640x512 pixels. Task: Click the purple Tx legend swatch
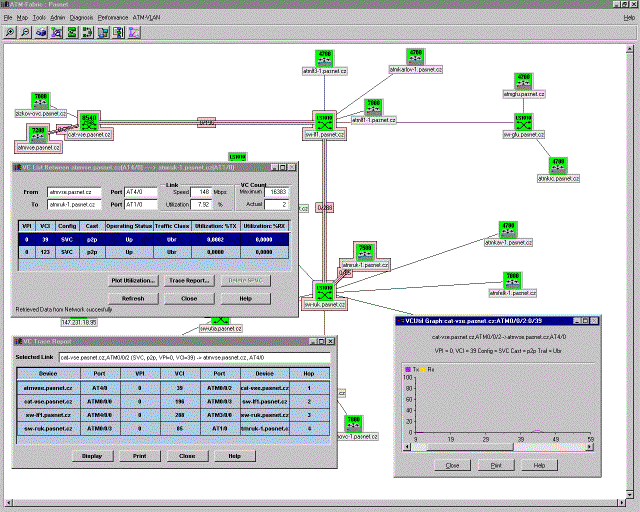point(407,369)
